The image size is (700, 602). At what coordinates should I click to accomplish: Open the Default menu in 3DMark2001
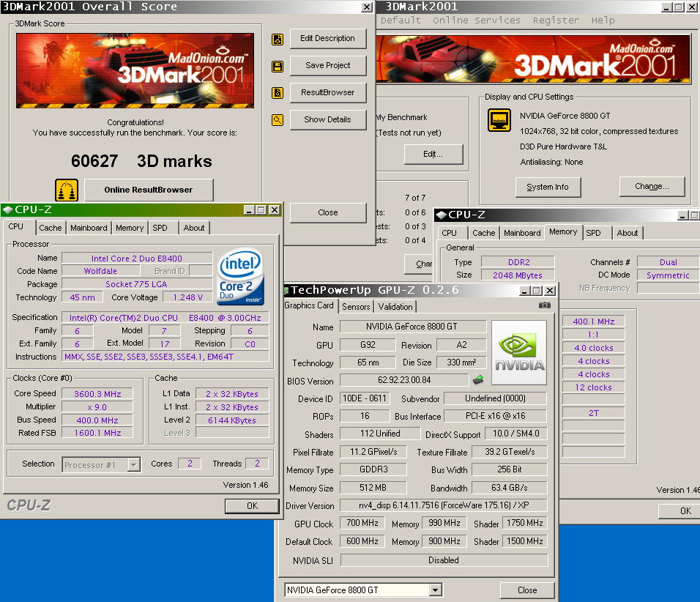pos(401,21)
